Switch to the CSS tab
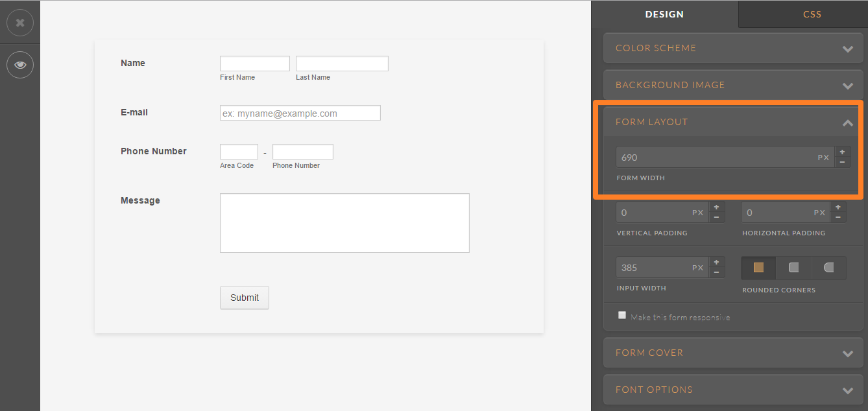 click(812, 14)
